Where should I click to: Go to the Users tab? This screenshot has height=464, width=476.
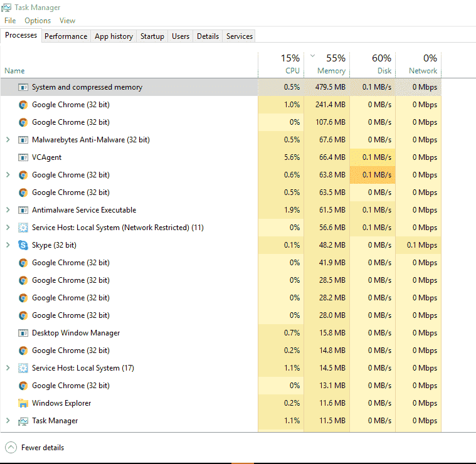coord(181,36)
